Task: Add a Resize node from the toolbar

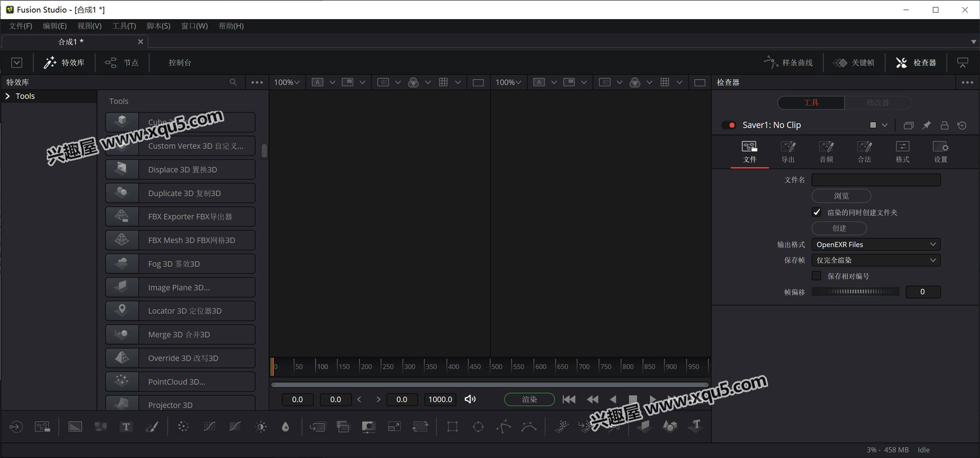Action: pos(394,427)
